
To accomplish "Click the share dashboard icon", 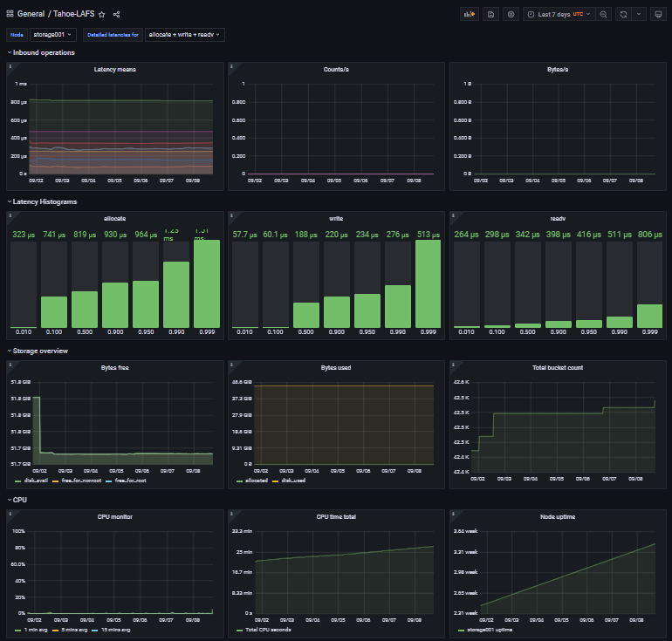I will point(117,15).
